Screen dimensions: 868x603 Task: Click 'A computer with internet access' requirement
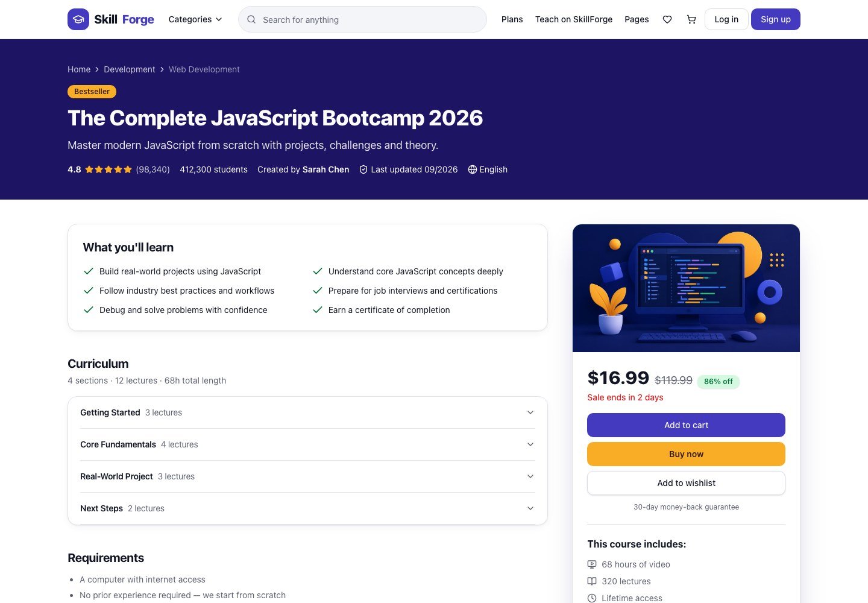tap(142, 579)
